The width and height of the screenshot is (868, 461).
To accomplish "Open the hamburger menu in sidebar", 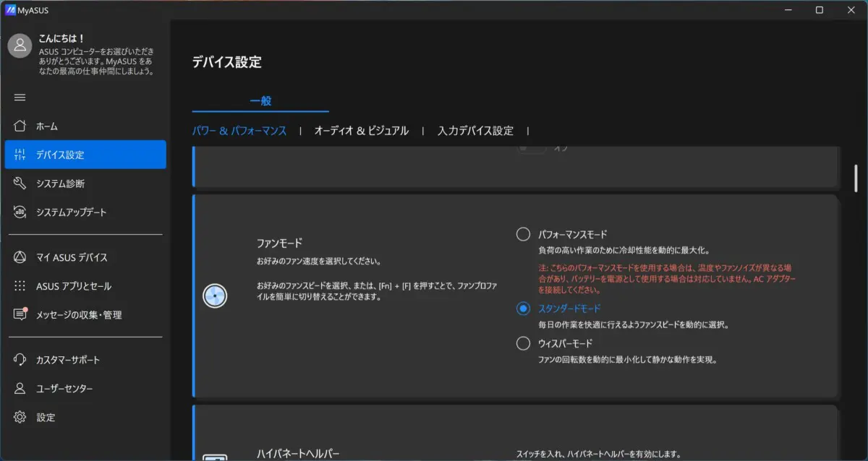I will (20, 98).
